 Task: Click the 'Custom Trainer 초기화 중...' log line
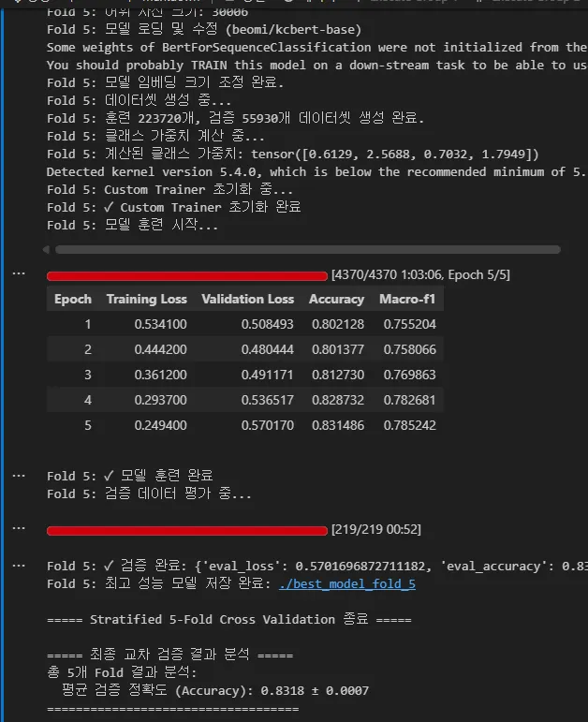coord(169,190)
